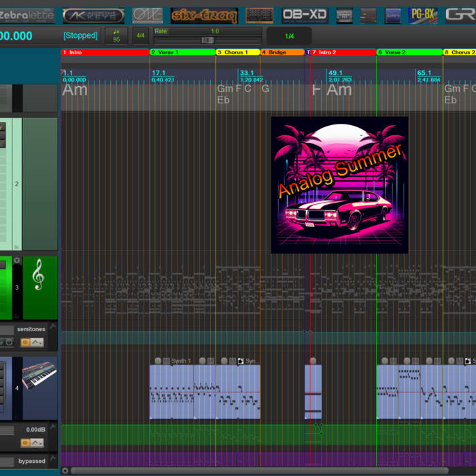Toggle the orange arm button on 0.00dB envelope
This screenshot has width=476, height=476.
(x=25, y=443)
